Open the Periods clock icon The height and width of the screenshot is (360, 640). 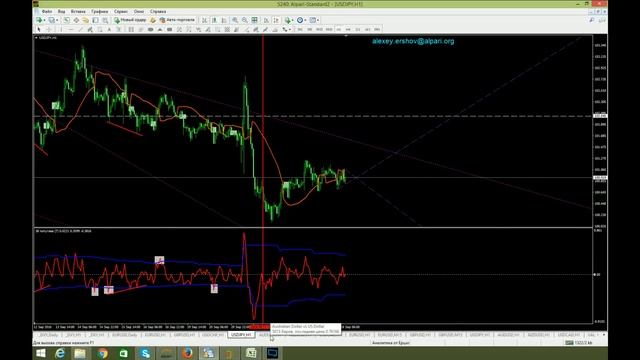pyautogui.click(x=300, y=20)
